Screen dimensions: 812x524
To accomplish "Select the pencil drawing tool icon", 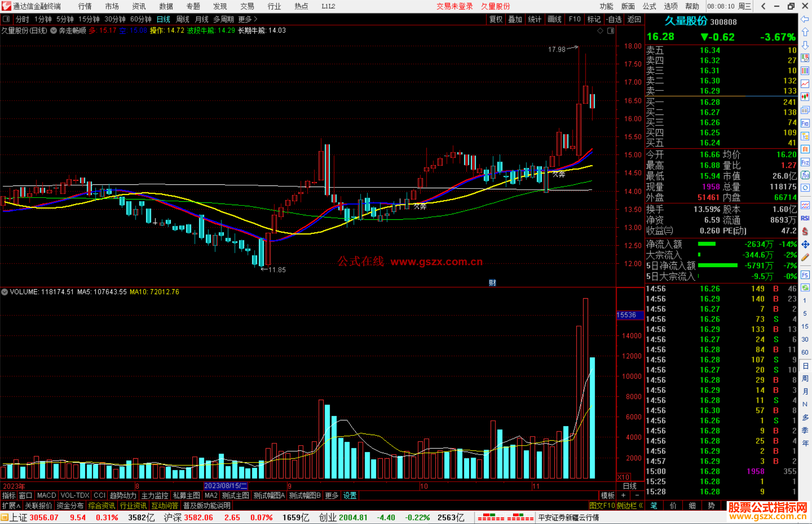I will tap(805, 258).
